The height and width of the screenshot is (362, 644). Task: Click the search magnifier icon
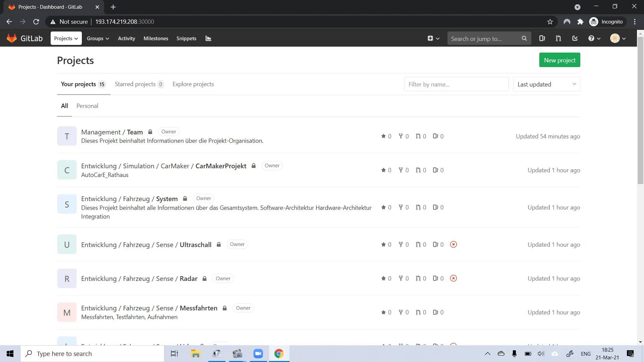[524, 38]
